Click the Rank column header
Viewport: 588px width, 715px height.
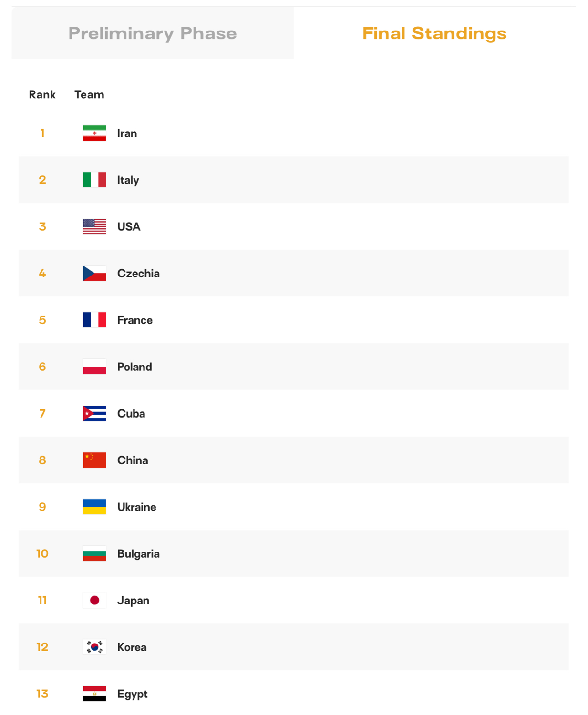pyautogui.click(x=42, y=94)
